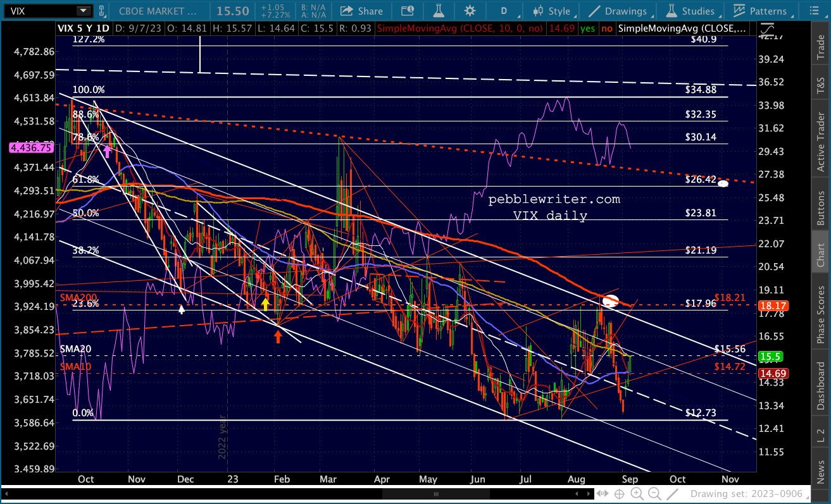Click the zoom in magnifier icon

click(636, 494)
